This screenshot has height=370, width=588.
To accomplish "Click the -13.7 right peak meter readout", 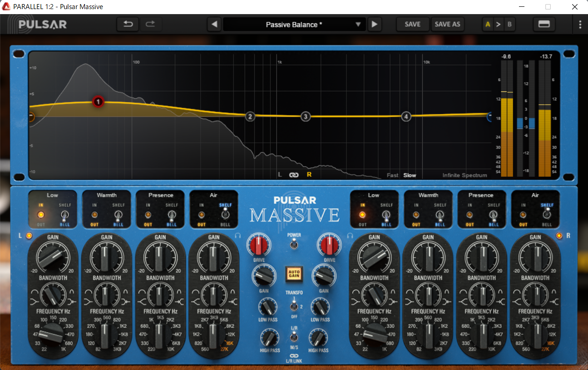I will tap(546, 57).
